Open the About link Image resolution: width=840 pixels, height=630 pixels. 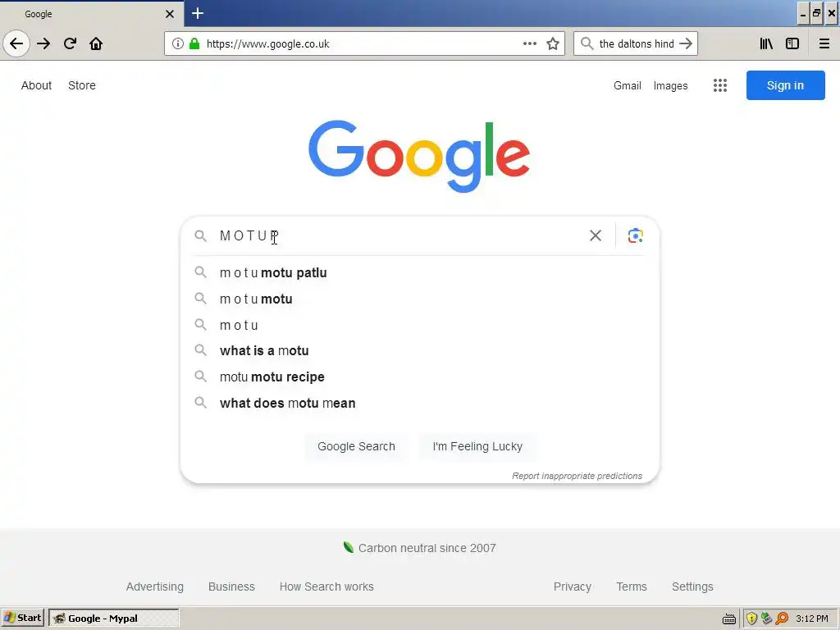click(x=36, y=85)
